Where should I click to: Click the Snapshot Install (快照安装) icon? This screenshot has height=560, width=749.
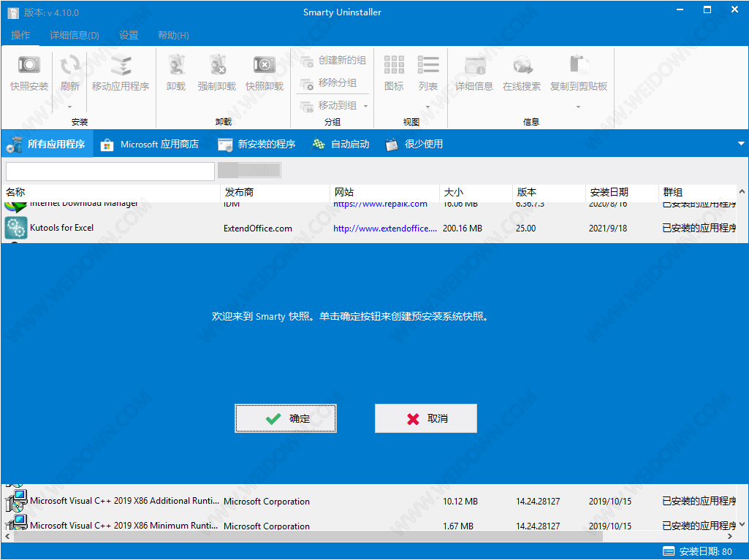29,66
